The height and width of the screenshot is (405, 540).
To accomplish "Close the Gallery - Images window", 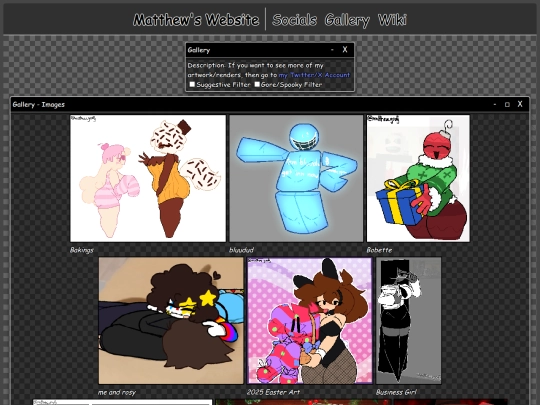I will pos(520,104).
